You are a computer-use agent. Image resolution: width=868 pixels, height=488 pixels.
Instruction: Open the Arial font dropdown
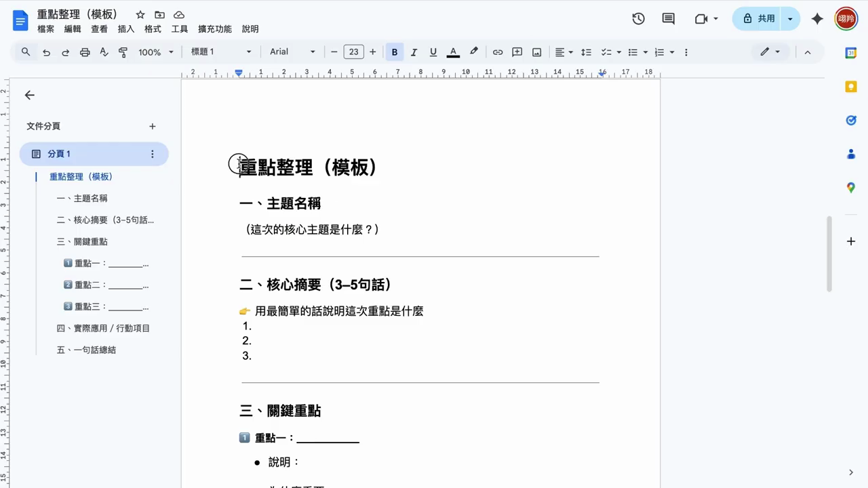[293, 52]
